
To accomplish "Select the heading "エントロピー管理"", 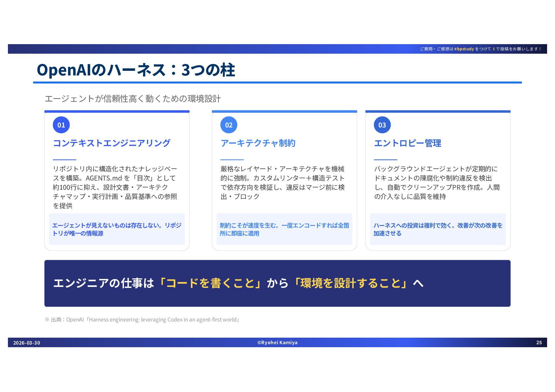I will pyautogui.click(x=408, y=143).
